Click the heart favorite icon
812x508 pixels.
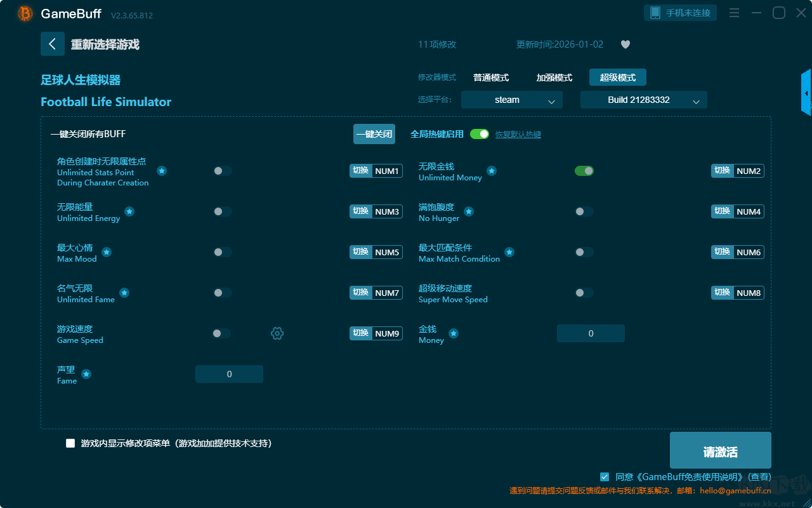625,44
